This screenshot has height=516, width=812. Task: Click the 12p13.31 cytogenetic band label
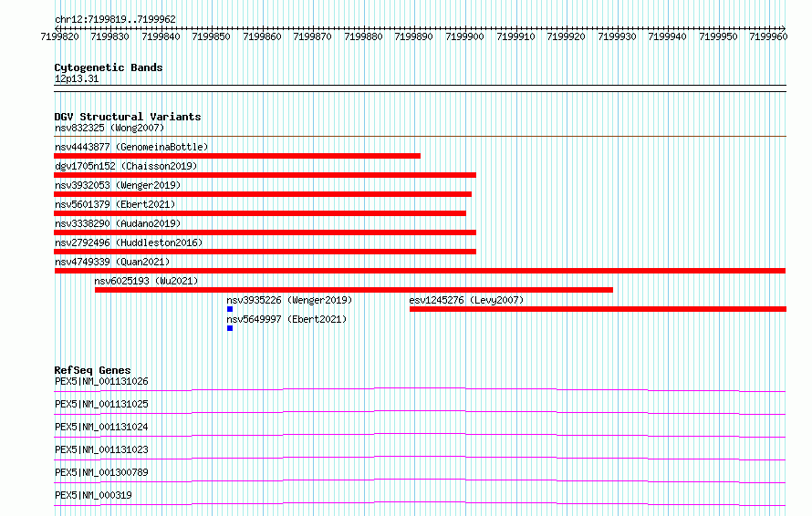(77, 78)
